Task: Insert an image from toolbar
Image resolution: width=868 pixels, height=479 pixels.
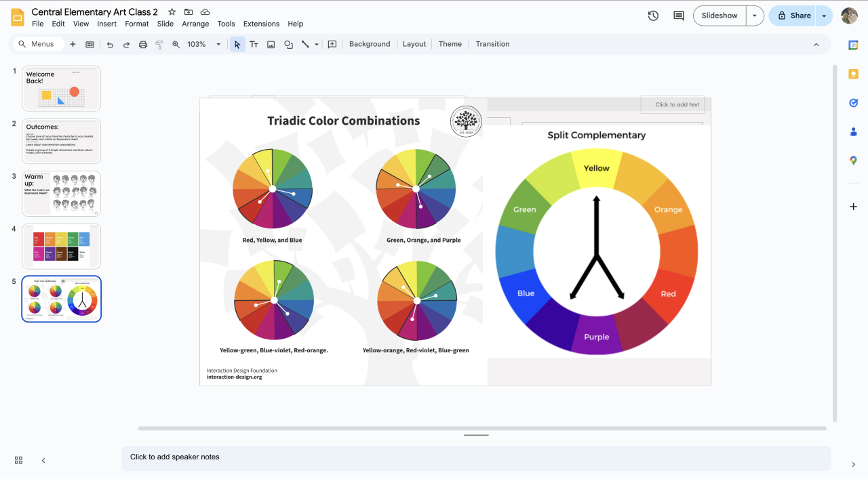Action: pos(271,44)
